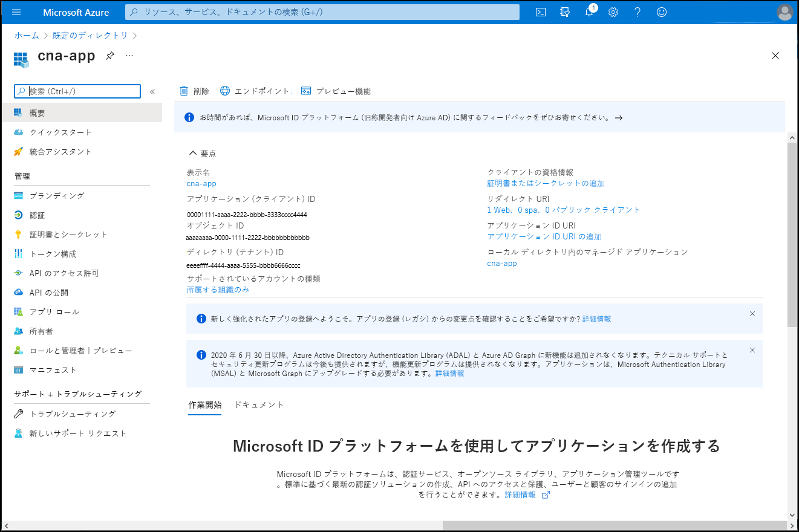Focus the sidebar 検索 (Ctrl+/) field
799x532 pixels.
point(77,91)
